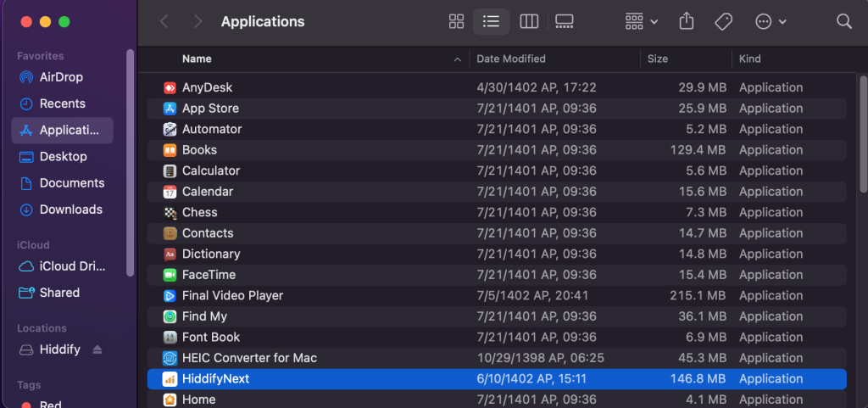The image size is (868, 408).
Task: Switch to gallery view
Action: click(x=565, y=21)
